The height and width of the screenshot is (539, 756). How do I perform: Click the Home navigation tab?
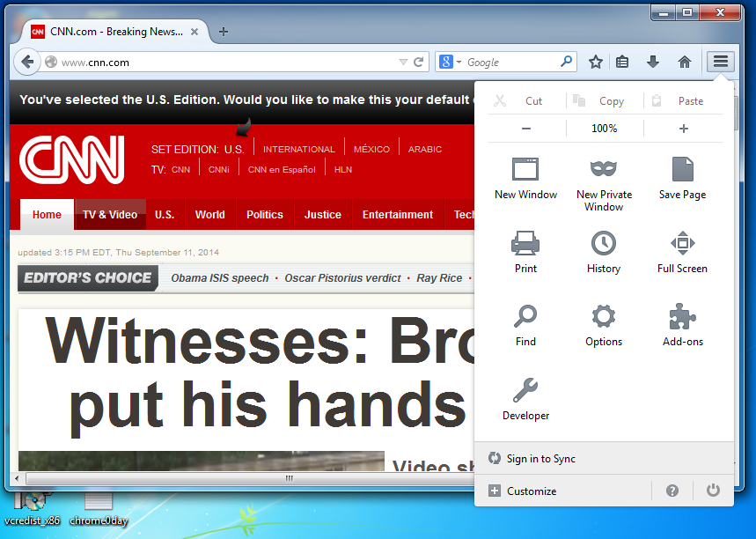click(x=47, y=215)
